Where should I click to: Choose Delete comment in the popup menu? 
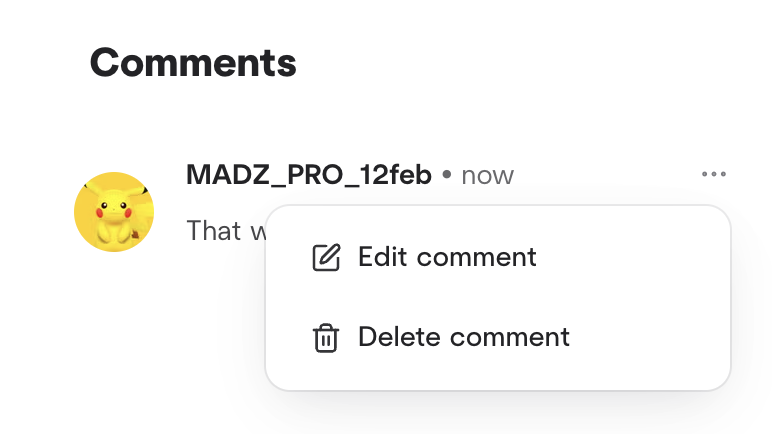tap(463, 337)
